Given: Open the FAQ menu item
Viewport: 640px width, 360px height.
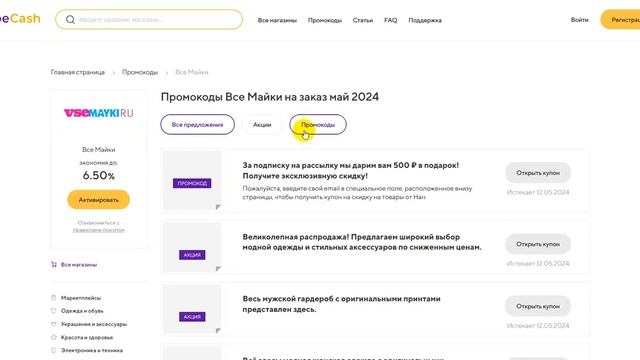Looking at the screenshot, I should coord(391,20).
